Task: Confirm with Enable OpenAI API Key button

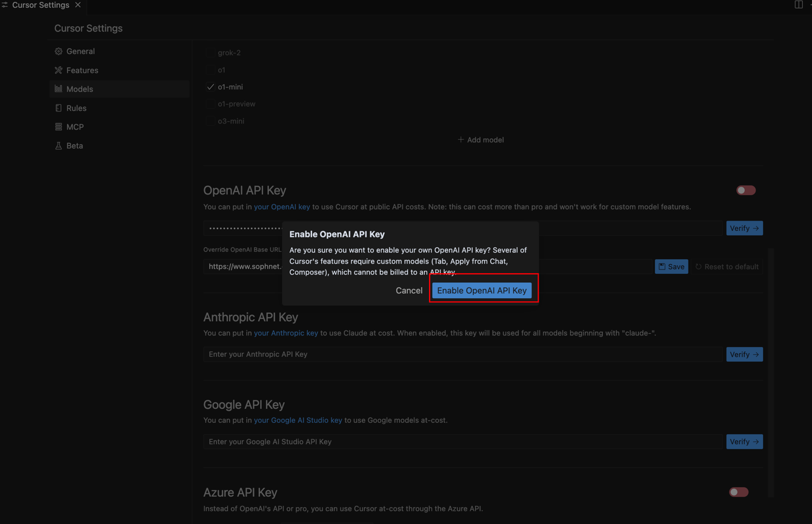Action: click(482, 290)
